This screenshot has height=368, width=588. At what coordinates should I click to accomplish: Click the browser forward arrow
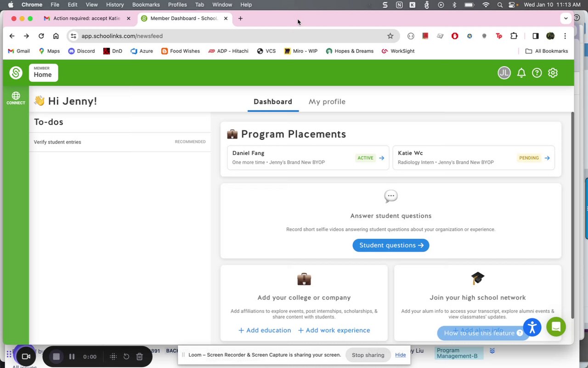(26, 36)
